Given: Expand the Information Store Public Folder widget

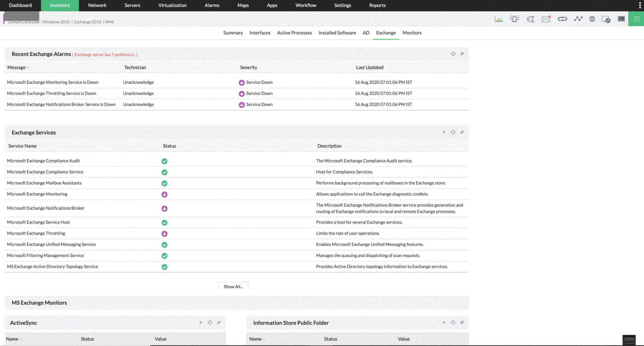Looking at the screenshot, I should coord(462,323).
